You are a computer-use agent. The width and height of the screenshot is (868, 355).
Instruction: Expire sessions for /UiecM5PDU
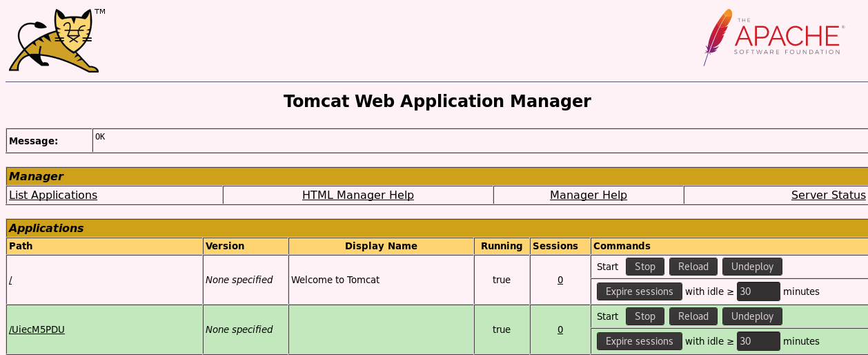pos(640,341)
